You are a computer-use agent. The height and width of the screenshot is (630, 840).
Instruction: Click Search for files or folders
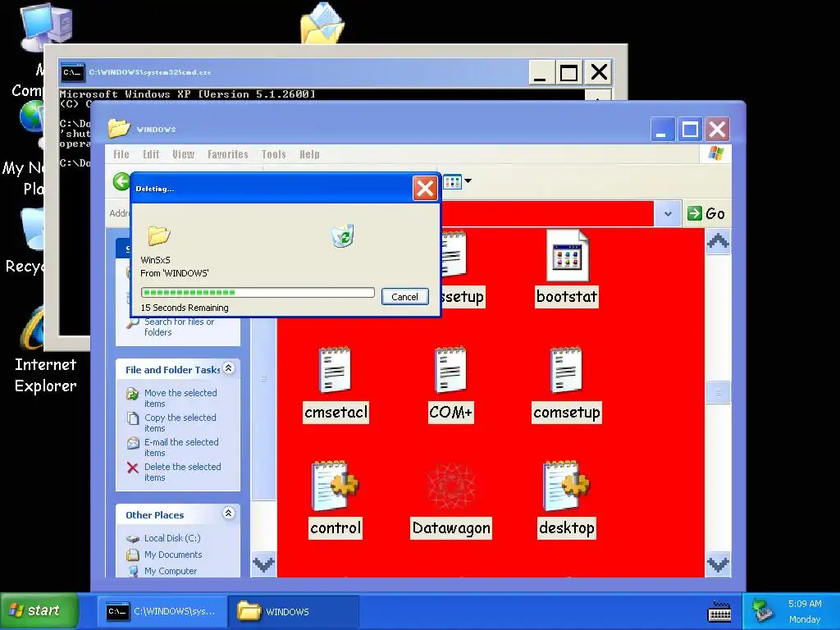point(179,326)
